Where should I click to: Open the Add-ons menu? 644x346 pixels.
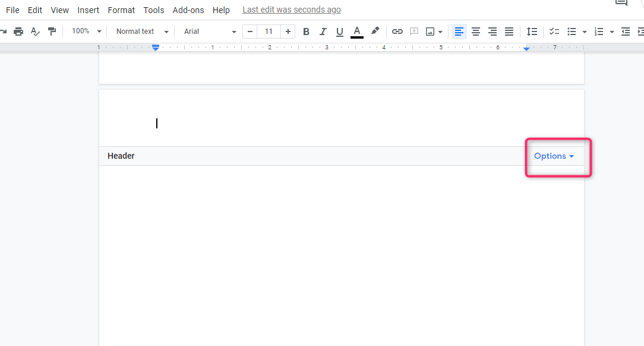[188, 10]
